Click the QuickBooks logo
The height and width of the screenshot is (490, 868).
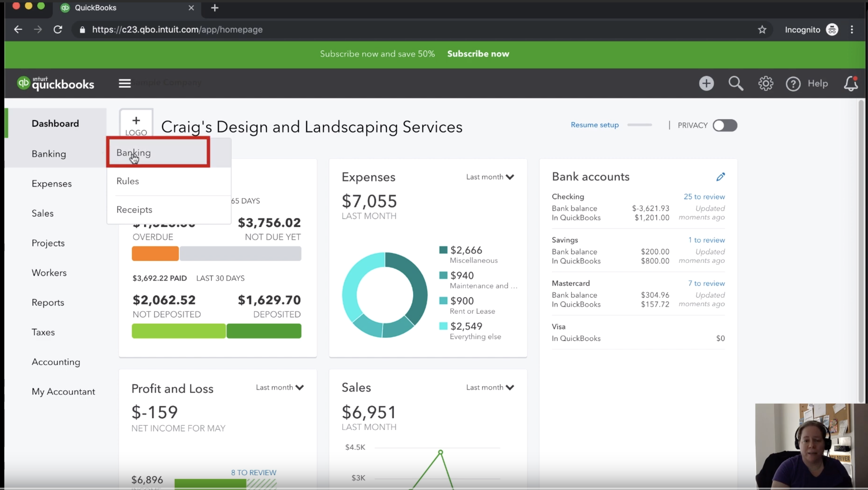56,83
